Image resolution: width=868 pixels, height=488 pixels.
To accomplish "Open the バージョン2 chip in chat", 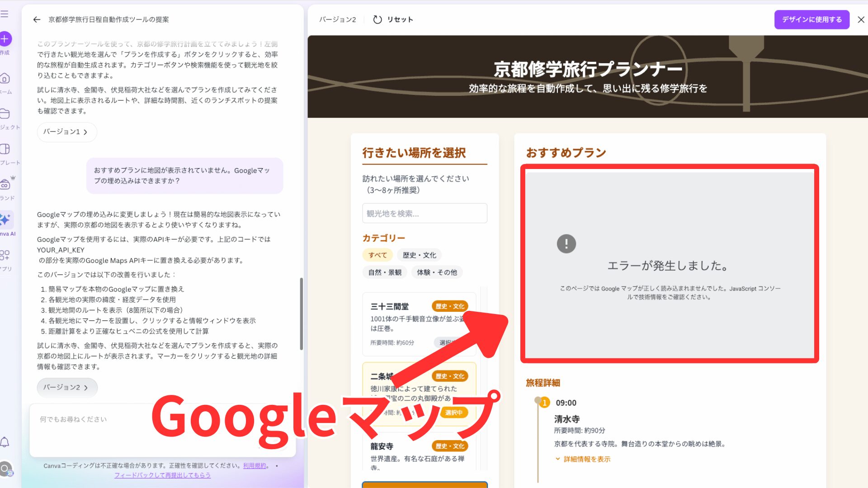I will pos(67,388).
